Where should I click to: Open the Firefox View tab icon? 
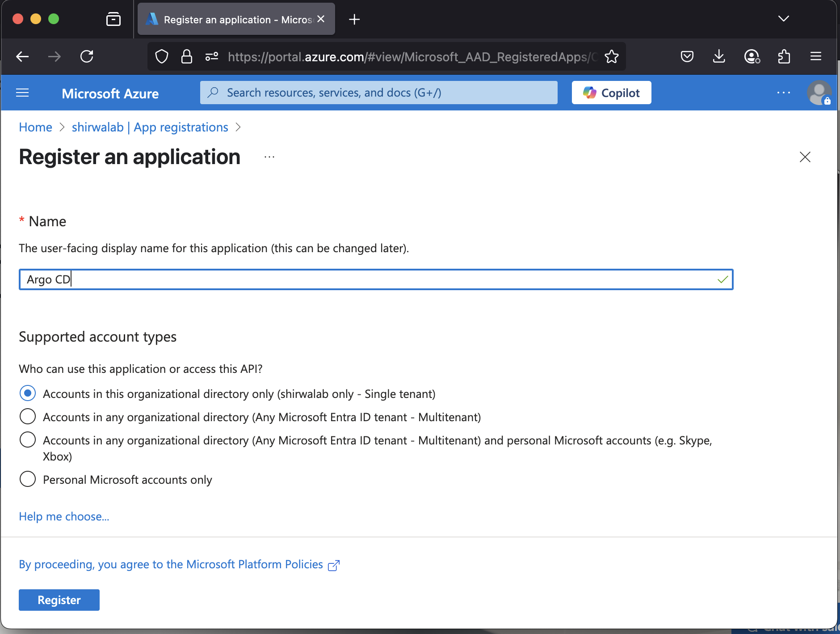coord(113,19)
